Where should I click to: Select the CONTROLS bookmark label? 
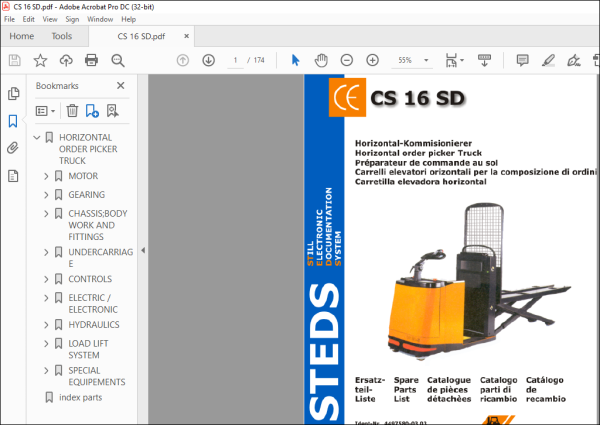[90, 279]
